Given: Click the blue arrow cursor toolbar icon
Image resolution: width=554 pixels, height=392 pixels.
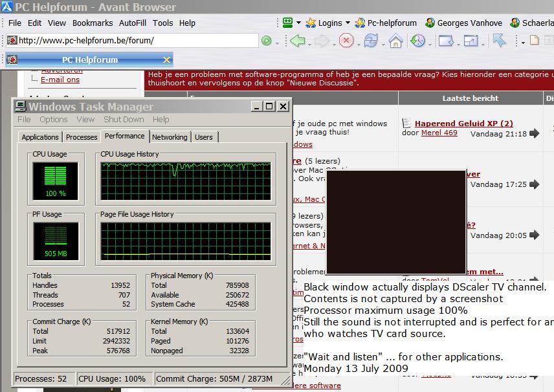Looking at the screenshot, I should coord(499,41).
